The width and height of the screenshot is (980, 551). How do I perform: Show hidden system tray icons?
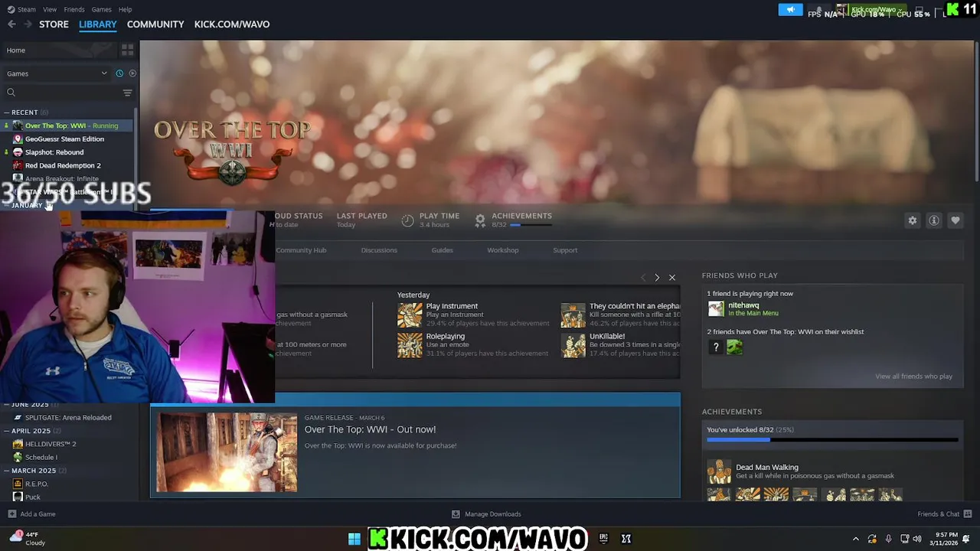pos(855,539)
